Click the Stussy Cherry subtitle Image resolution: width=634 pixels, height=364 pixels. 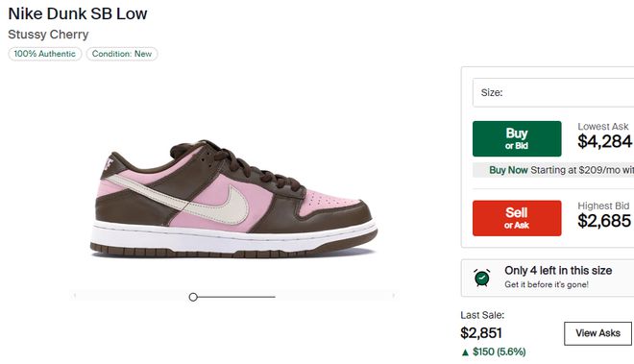(48, 35)
